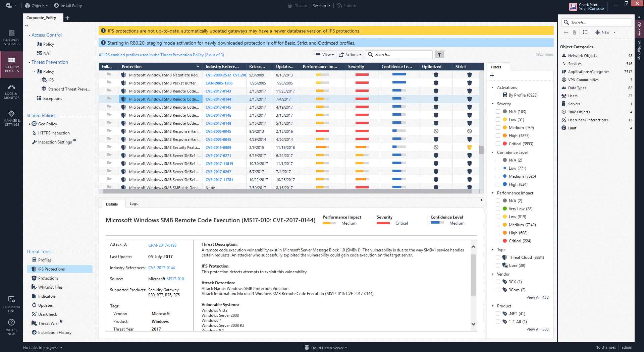
Task: Select the Details tab
Action: [112, 204]
